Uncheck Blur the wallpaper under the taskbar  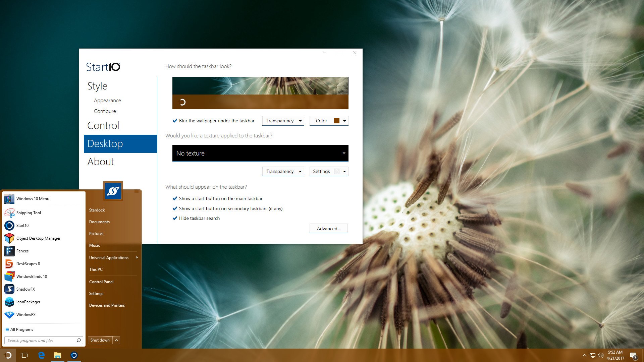[175, 121]
